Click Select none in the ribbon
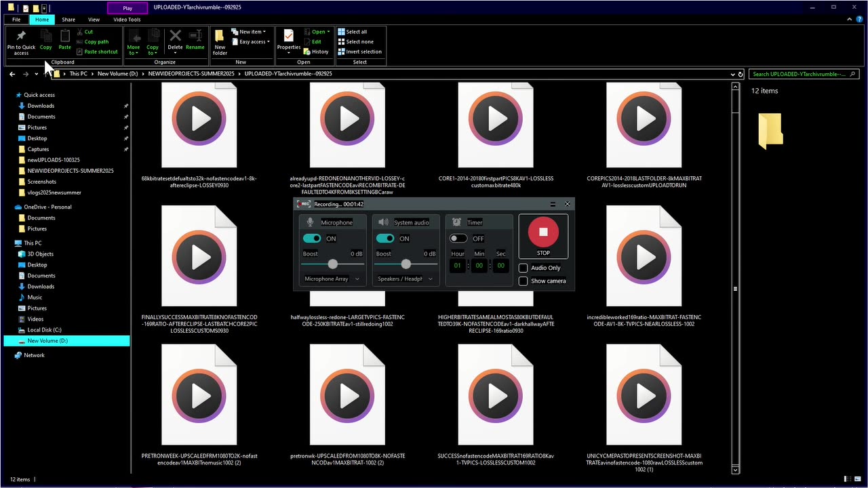The image size is (868, 488). pyautogui.click(x=355, y=42)
